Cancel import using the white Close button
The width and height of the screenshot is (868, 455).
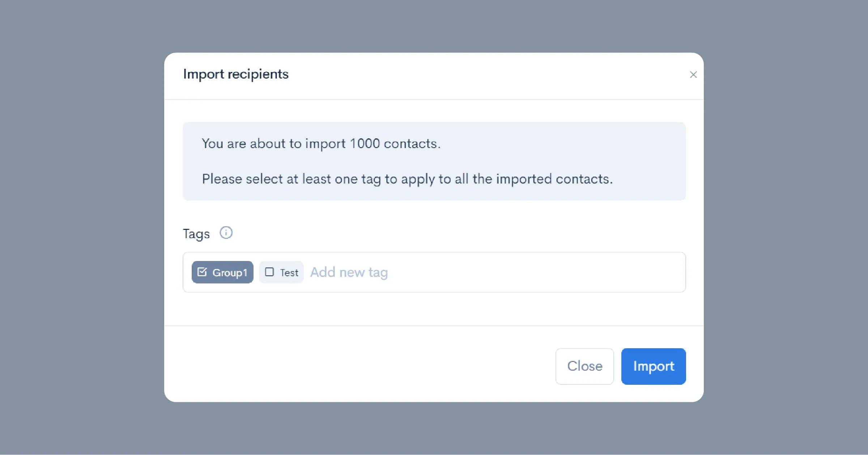(x=584, y=366)
